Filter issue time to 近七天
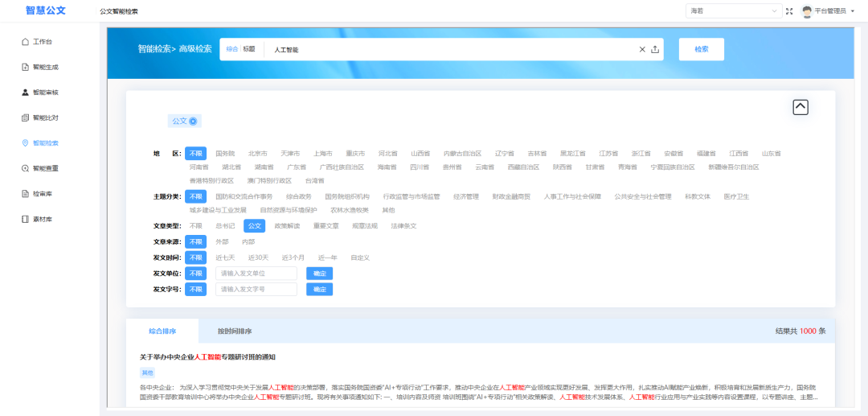868x416 pixels. coord(225,257)
